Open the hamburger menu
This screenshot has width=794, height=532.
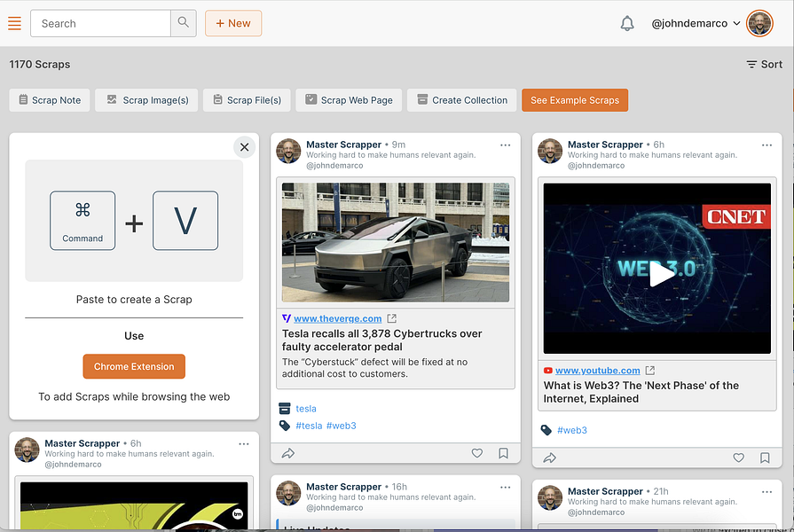pyautogui.click(x=15, y=23)
